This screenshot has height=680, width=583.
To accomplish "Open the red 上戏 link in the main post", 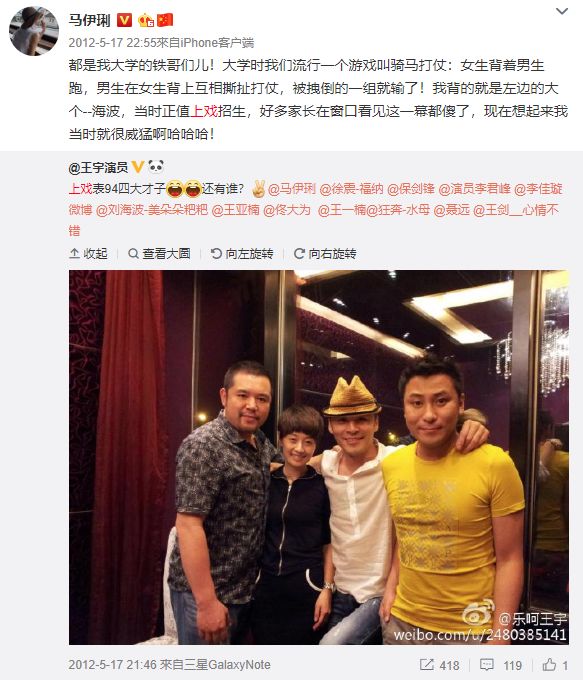I will click(203, 111).
